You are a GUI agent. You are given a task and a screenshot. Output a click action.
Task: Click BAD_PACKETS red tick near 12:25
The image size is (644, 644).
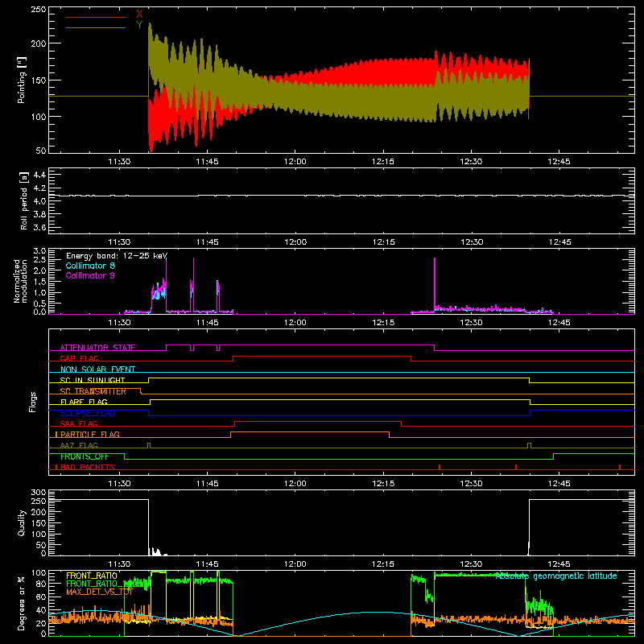440,467
